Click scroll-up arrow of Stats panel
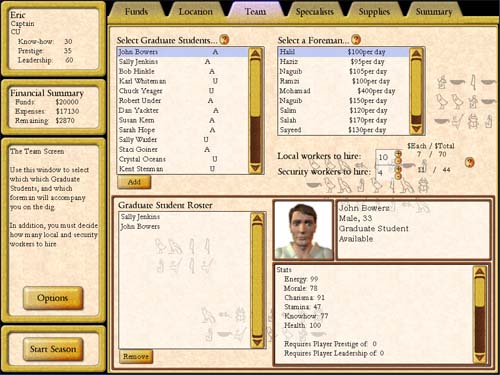 [480, 272]
